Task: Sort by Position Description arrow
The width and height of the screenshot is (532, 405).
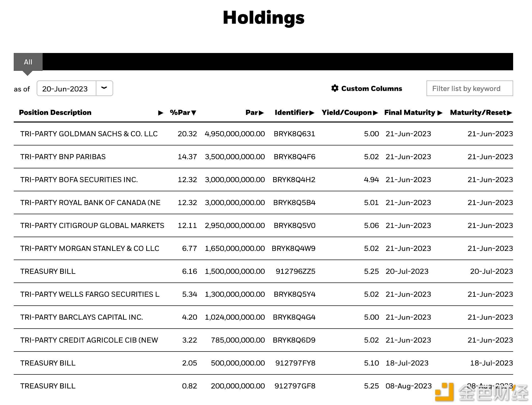Action: pos(161,113)
